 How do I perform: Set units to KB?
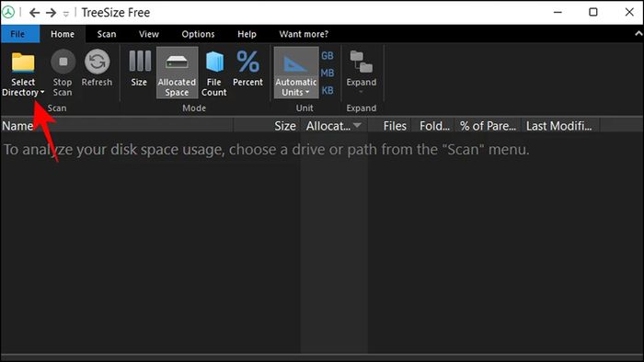click(x=328, y=90)
